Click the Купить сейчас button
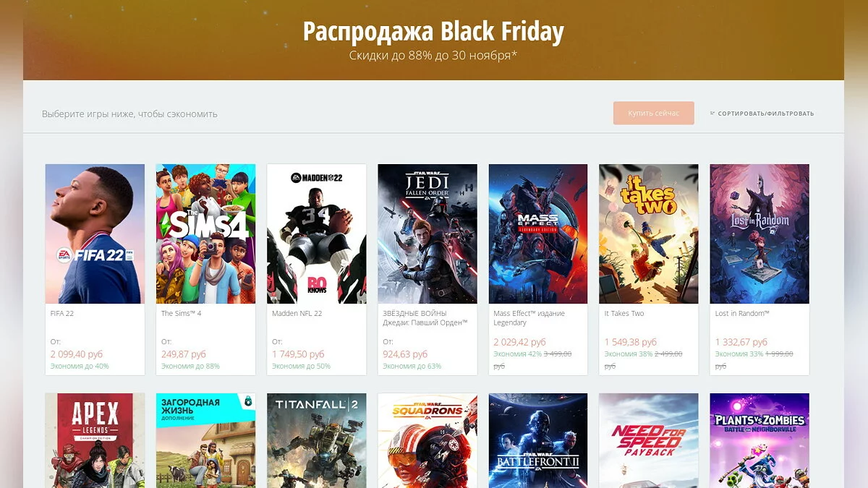 [654, 113]
